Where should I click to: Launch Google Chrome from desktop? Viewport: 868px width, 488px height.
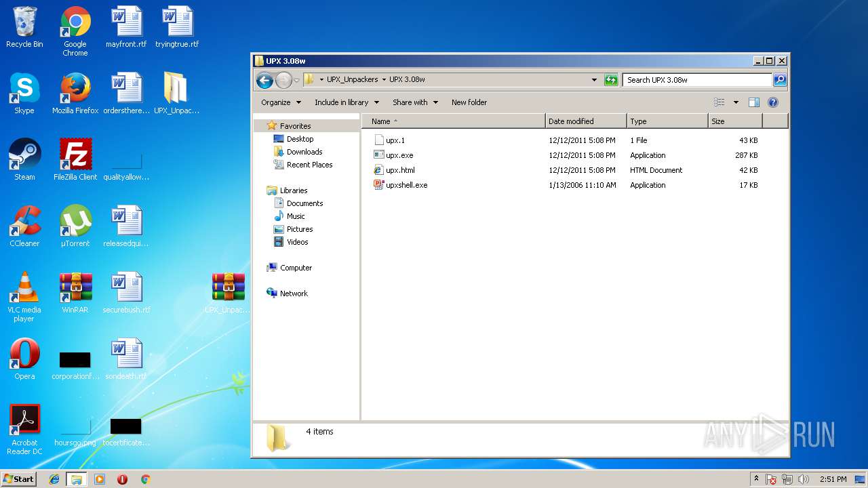click(x=75, y=31)
